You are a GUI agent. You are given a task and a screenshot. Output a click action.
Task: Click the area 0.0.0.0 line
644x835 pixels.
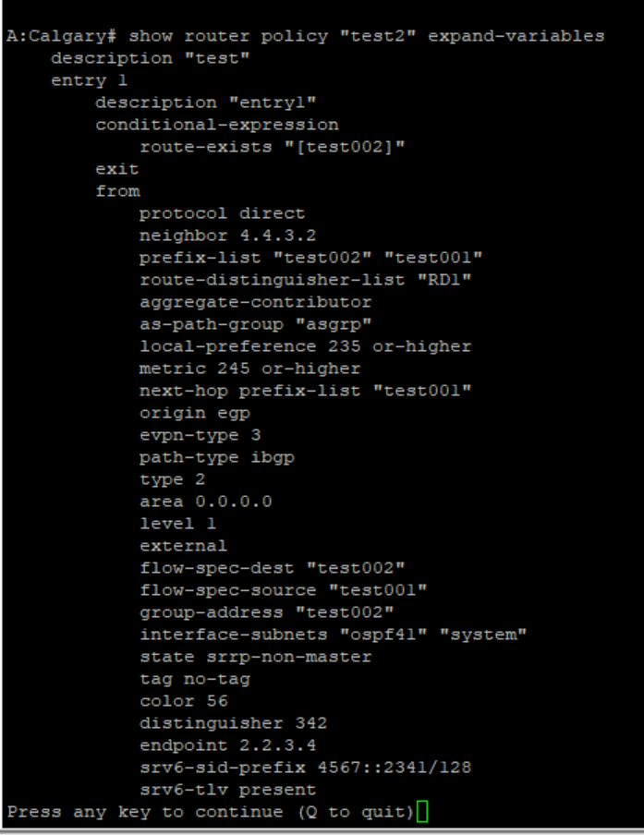click(206, 502)
